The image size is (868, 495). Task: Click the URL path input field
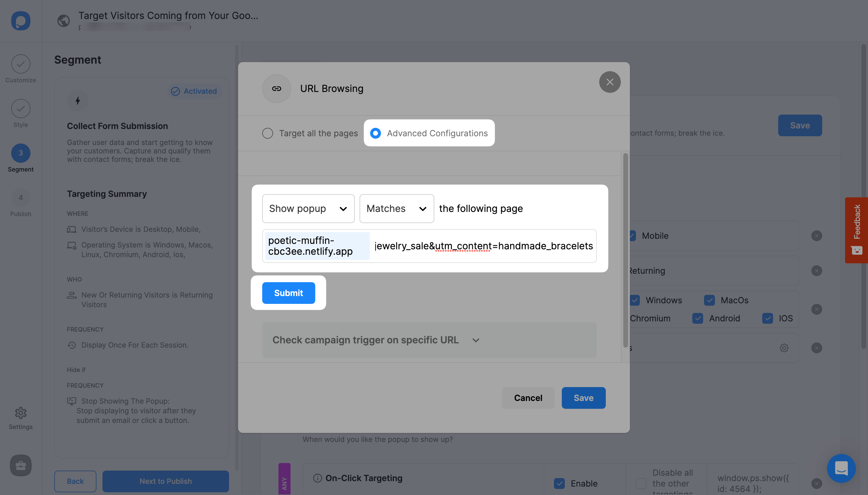(483, 245)
